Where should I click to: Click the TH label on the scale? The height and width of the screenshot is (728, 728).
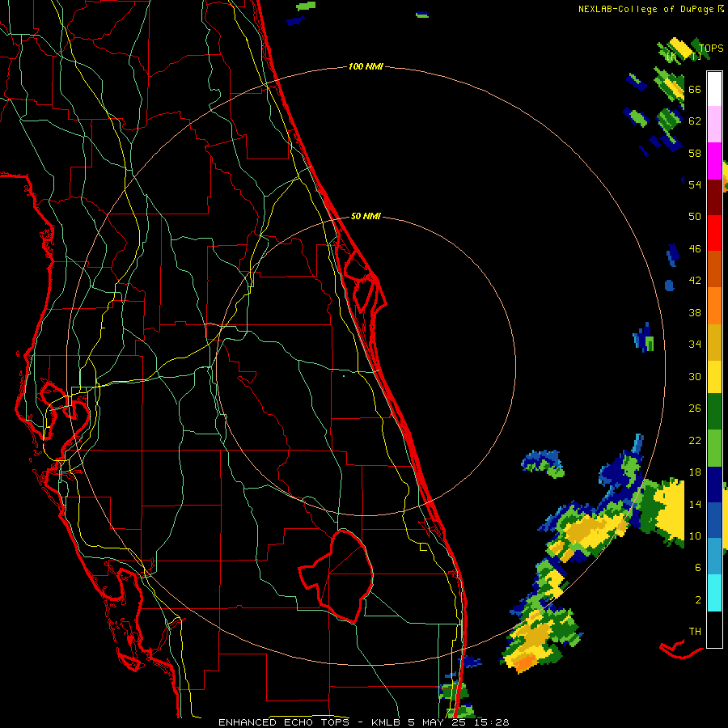click(x=695, y=632)
